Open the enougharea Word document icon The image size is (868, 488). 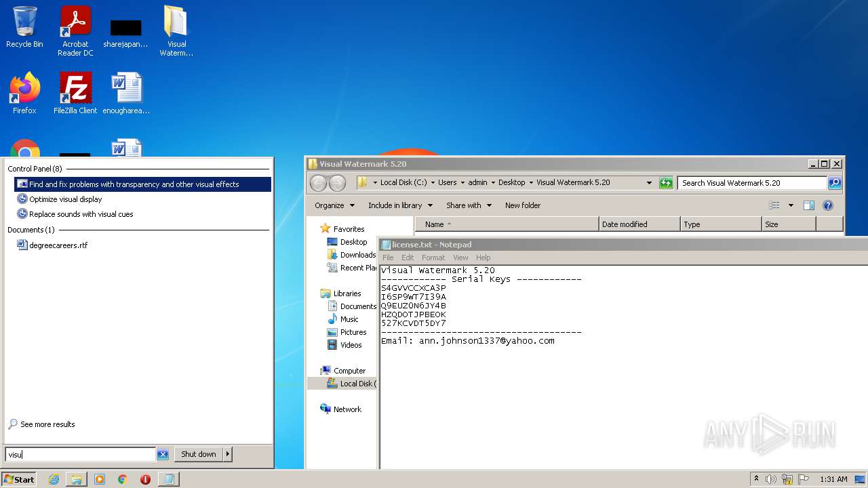[x=126, y=94]
